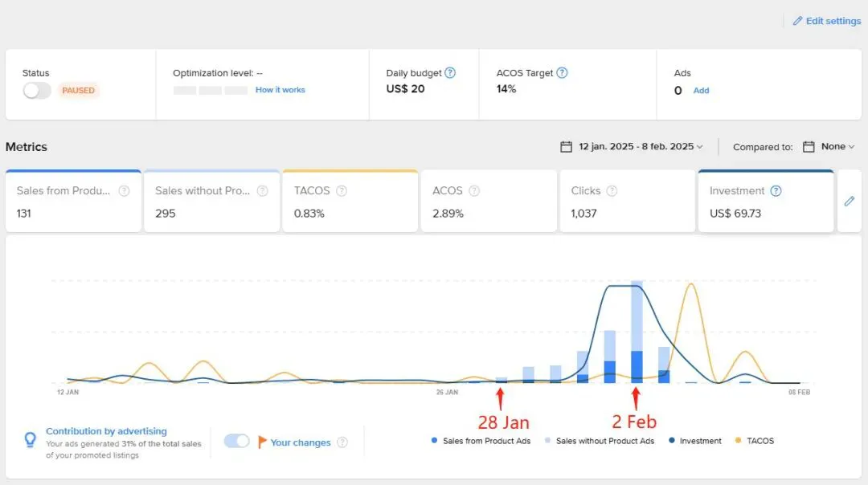Click the ACOS Target help icon

pos(562,72)
